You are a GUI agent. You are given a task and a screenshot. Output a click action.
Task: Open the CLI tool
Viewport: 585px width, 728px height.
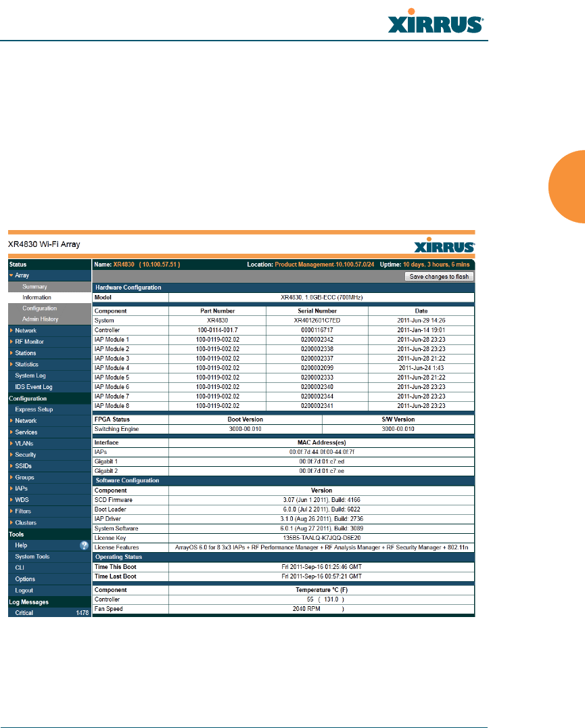(x=20, y=568)
